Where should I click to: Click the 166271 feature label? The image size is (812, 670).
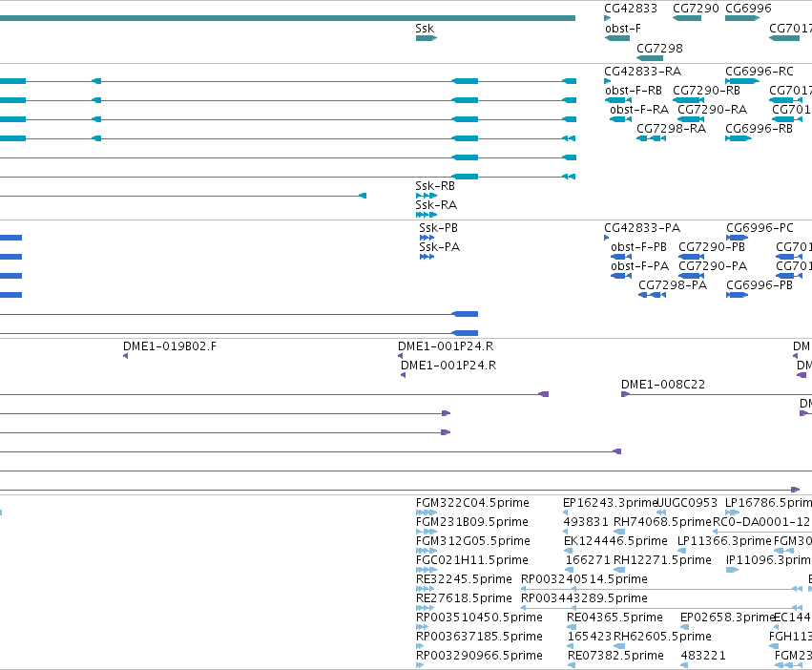coord(588,560)
